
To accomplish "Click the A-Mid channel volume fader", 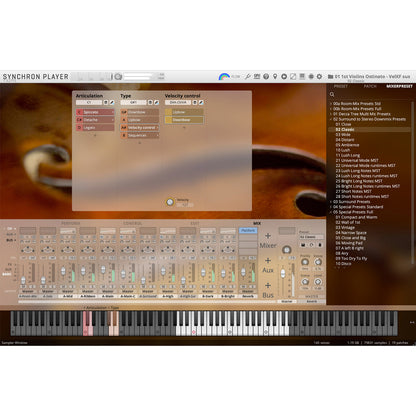I will pyautogui.click(x=63, y=271).
